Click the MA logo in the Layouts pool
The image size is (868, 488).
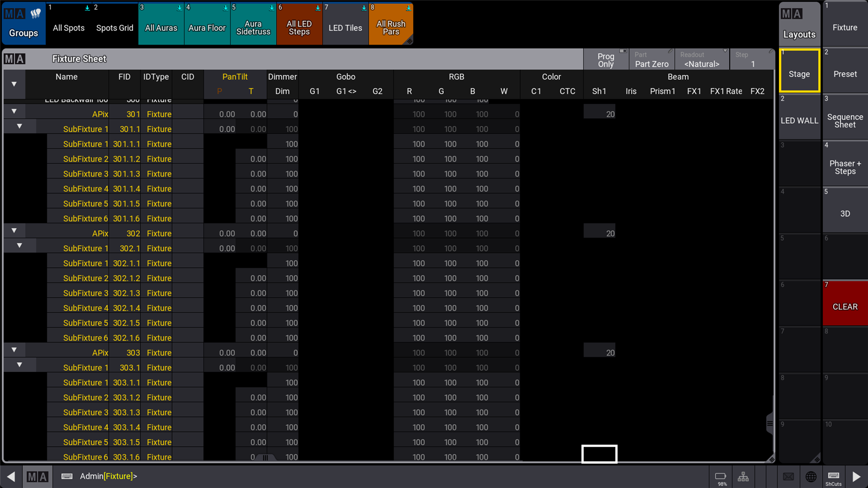(792, 14)
